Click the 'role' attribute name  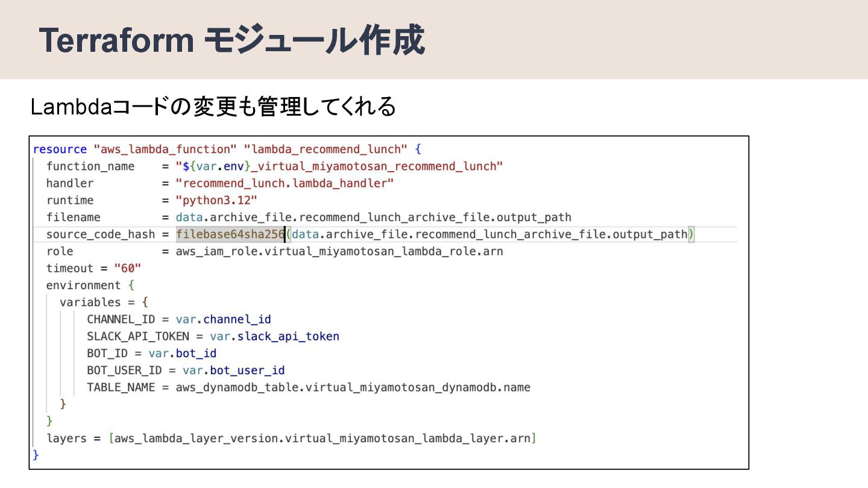click(60, 251)
